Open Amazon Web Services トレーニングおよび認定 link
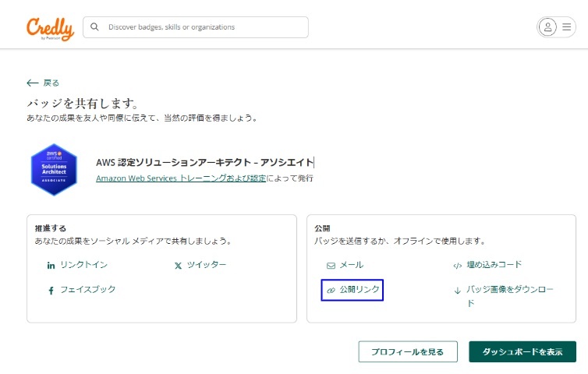This screenshot has height=374, width=588. [x=181, y=178]
